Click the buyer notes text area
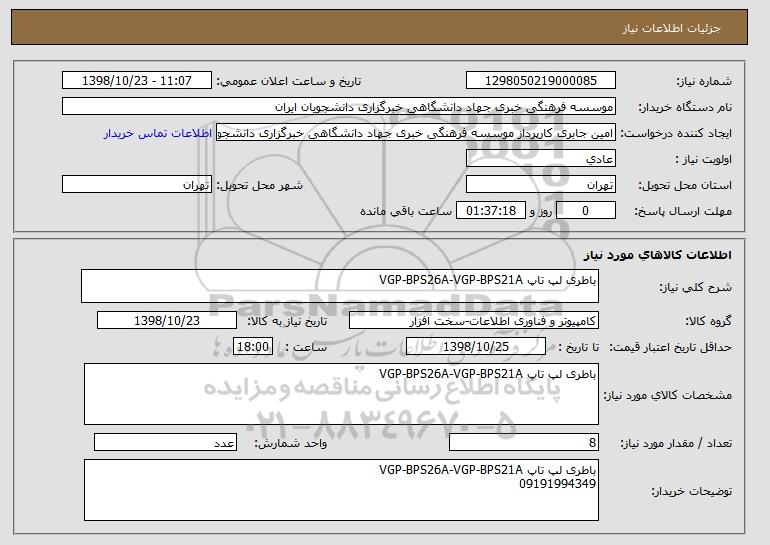This screenshot has width=770, height=545. [341, 490]
